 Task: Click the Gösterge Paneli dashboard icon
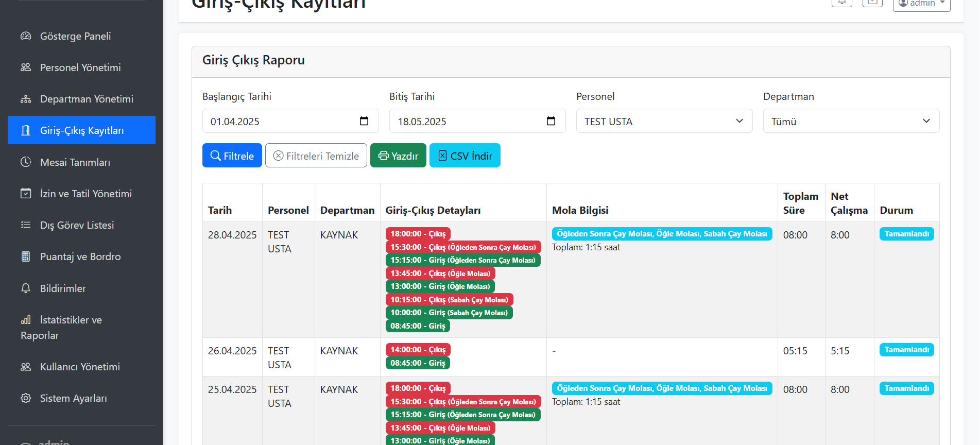pyautogui.click(x=26, y=36)
